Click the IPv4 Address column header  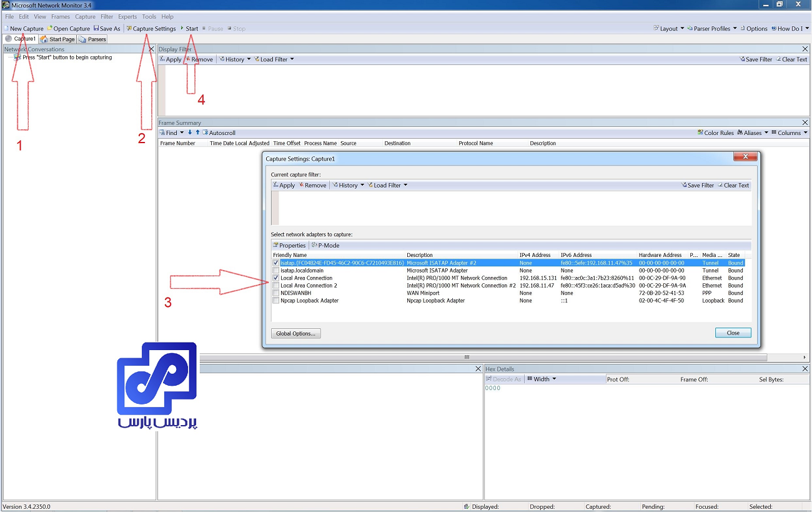click(x=535, y=255)
